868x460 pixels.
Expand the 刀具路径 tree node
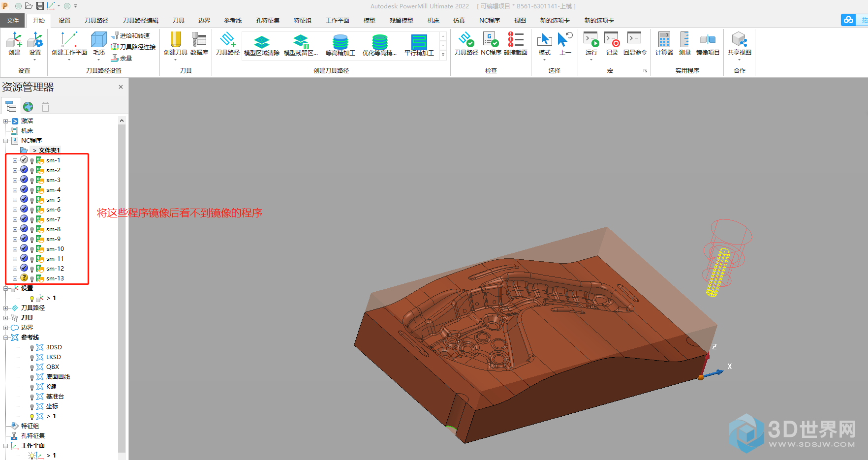coord(6,308)
